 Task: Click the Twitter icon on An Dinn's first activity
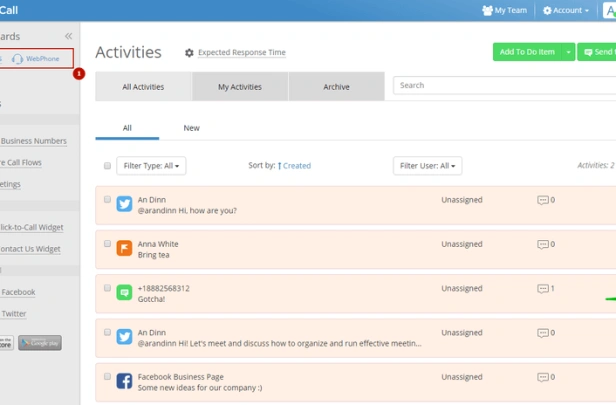pos(125,204)
